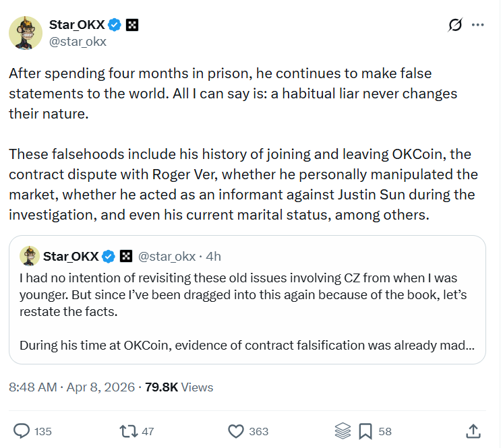
Task: Click the 4h timestamp in quoted tweet
Action: coord(214,256)
